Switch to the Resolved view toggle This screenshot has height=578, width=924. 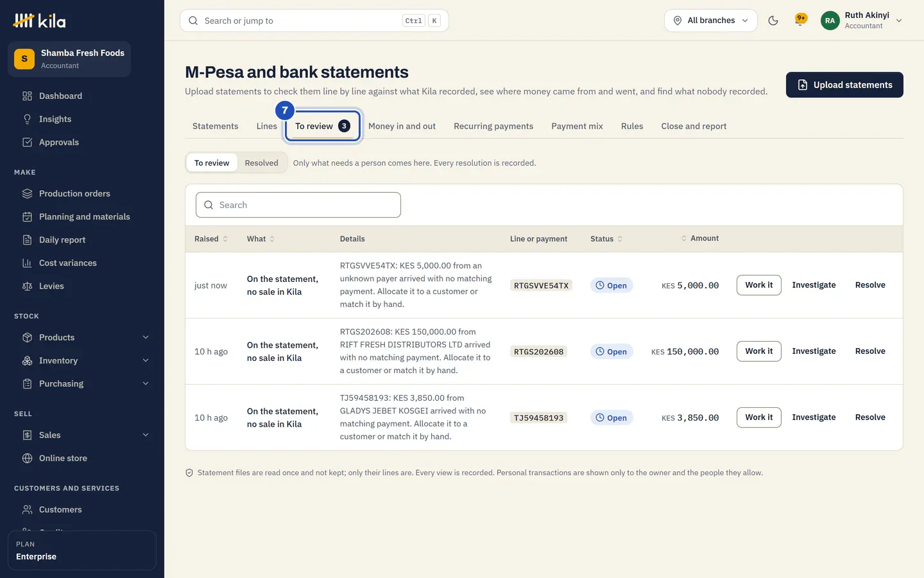coord(262,163)
